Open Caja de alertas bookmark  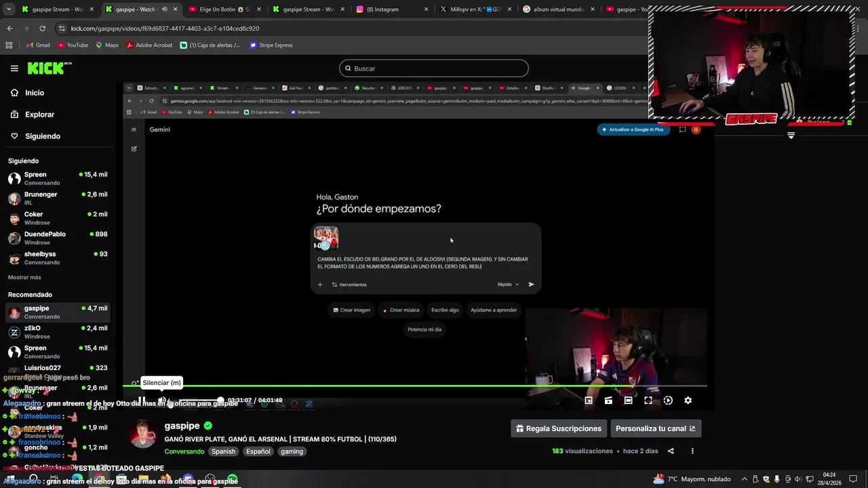pos(210,45)
